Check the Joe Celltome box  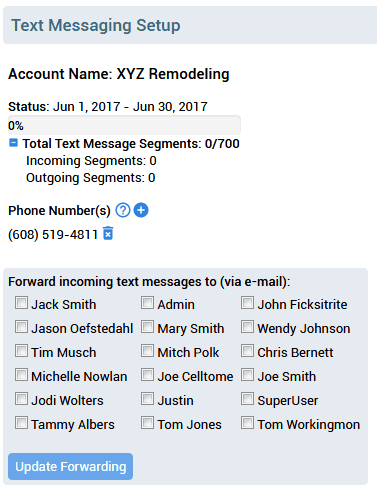coord(147,375)
